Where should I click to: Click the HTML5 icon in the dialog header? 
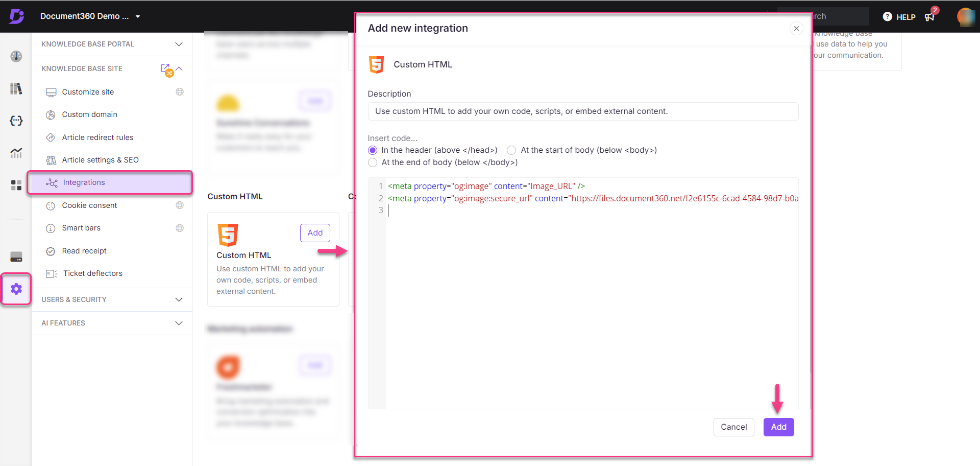(377, 64)
